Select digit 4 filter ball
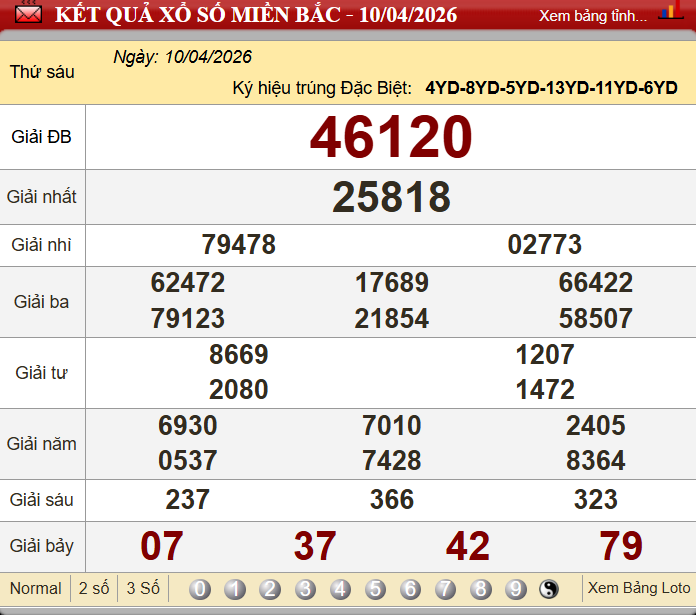This screenshot has width=696, height=615. click(x=340, y=589)
